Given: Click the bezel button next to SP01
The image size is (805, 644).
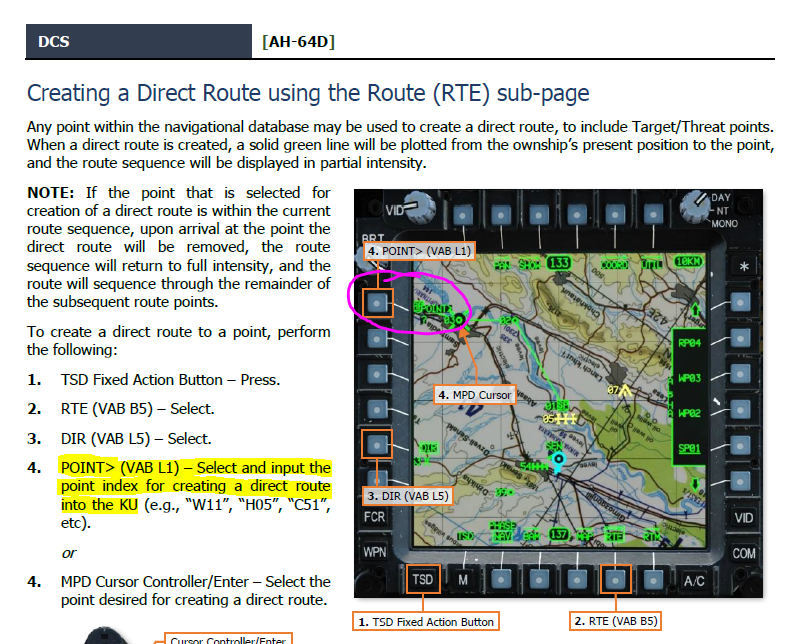Looking at the screenshot, I should [x=740, y=445].
